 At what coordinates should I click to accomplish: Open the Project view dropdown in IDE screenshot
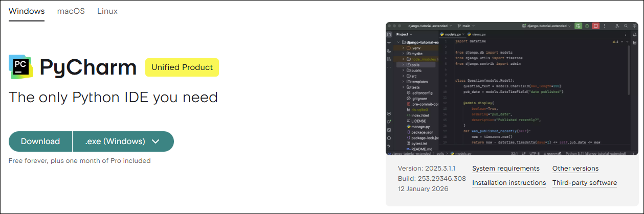(x=404, y=34)
